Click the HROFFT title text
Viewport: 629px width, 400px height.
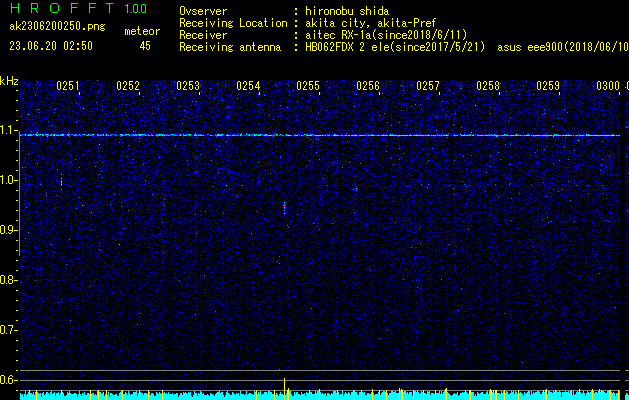[58, 9]
